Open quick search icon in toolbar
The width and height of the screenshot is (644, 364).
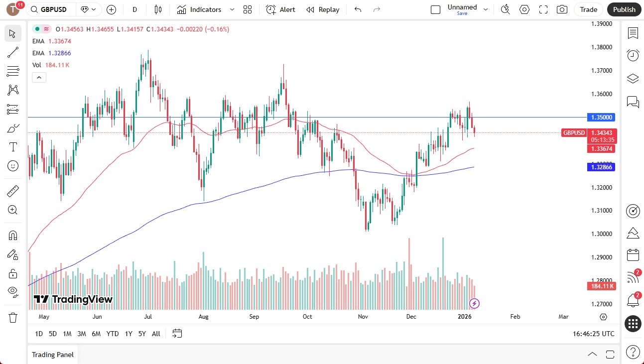coord(506,9)
